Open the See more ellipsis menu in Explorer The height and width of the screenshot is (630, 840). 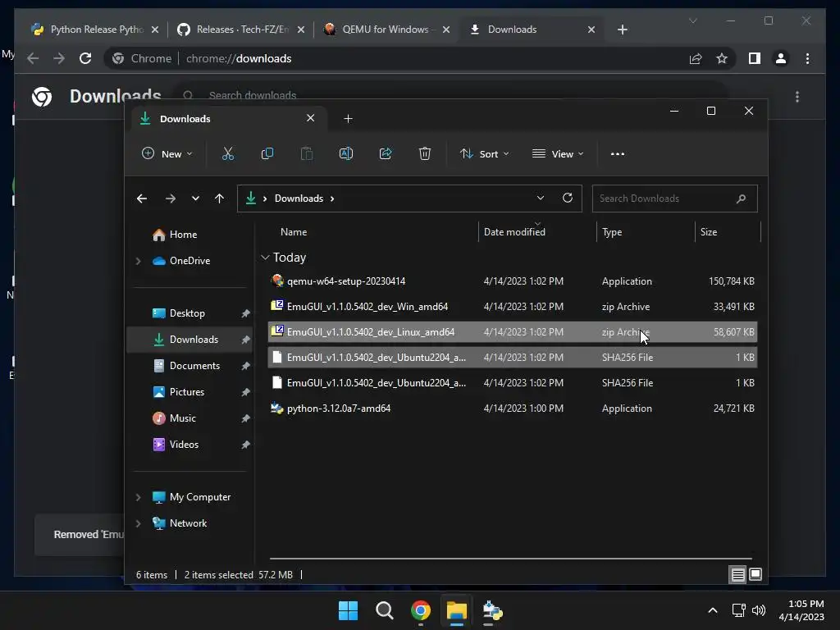point(617,153)
